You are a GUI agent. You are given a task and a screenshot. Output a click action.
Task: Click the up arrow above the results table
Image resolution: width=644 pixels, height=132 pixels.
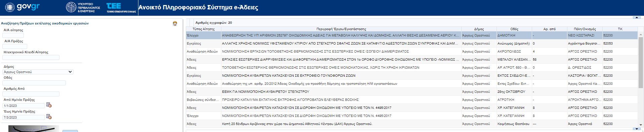(x=636, y=17)
